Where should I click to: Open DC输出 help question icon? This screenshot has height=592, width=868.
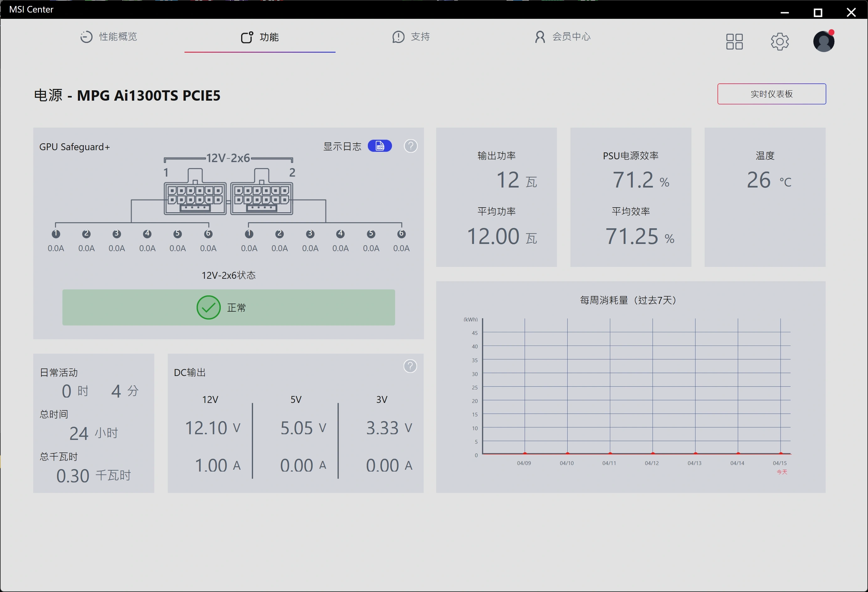[x=410, y=366]
